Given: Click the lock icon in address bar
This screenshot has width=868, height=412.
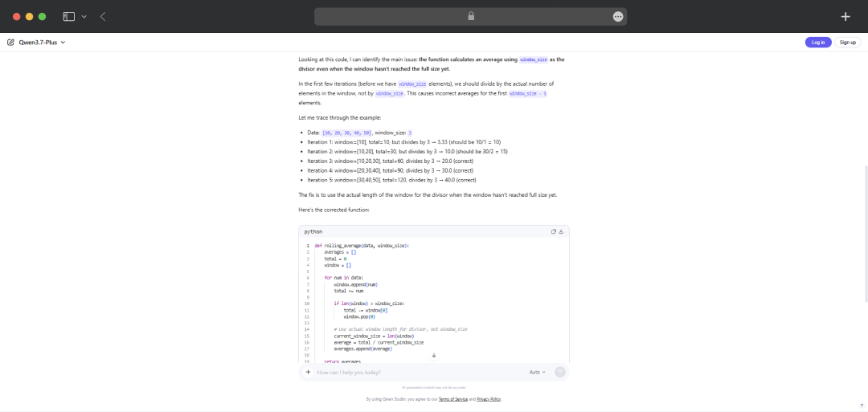Looking at the screenshot, I should pyautogui.click(x=471, y=17).
